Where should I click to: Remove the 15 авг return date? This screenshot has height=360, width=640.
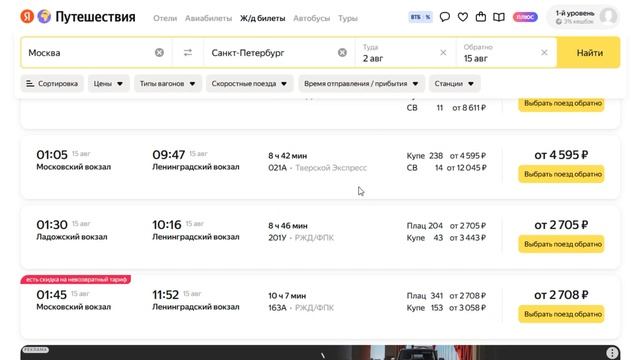coord(544,53)
